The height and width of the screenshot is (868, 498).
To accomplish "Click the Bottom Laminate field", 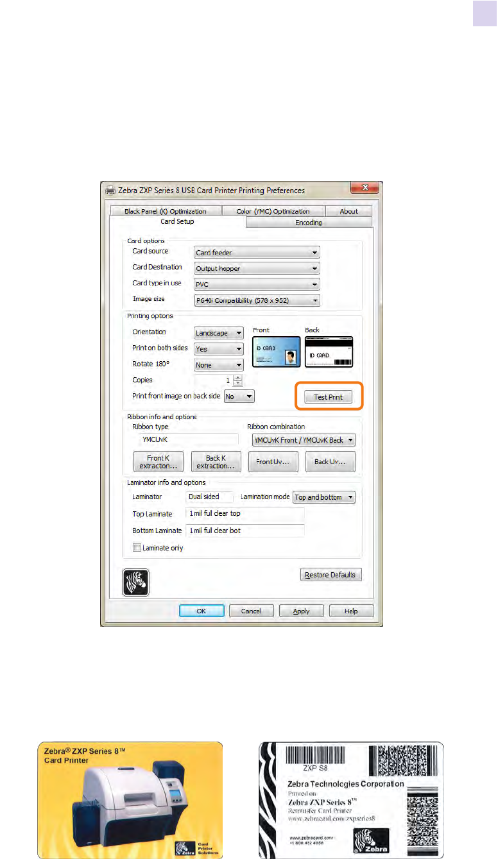I will click(x=245, y=531).
